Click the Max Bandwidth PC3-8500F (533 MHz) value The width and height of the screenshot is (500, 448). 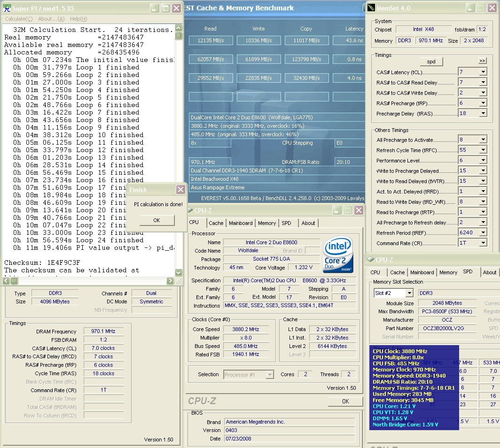(x=447, y=312)
